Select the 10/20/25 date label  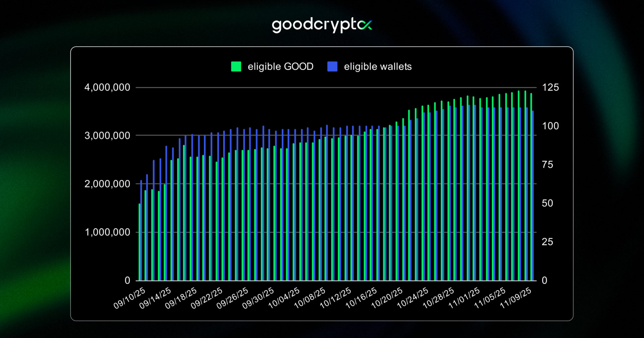(387, 298)
